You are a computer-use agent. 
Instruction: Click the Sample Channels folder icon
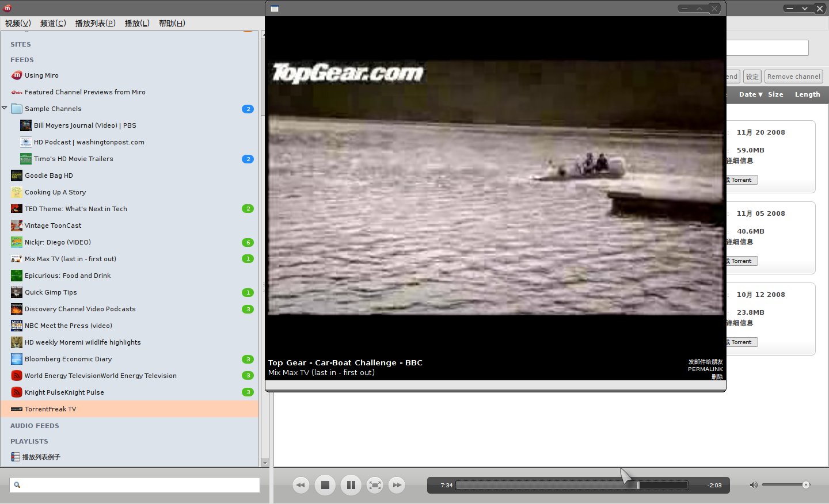(x=17, y=109)
